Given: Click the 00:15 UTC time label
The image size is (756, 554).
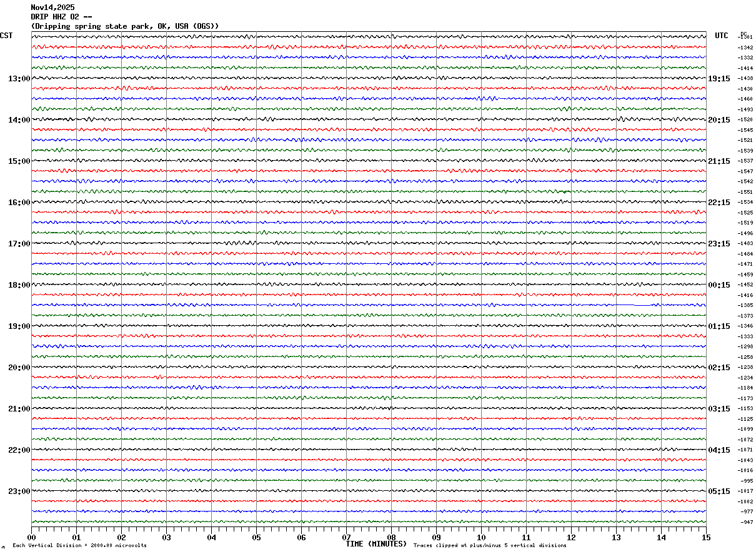Looking at the screenshot, I should [x=719, y=285].
